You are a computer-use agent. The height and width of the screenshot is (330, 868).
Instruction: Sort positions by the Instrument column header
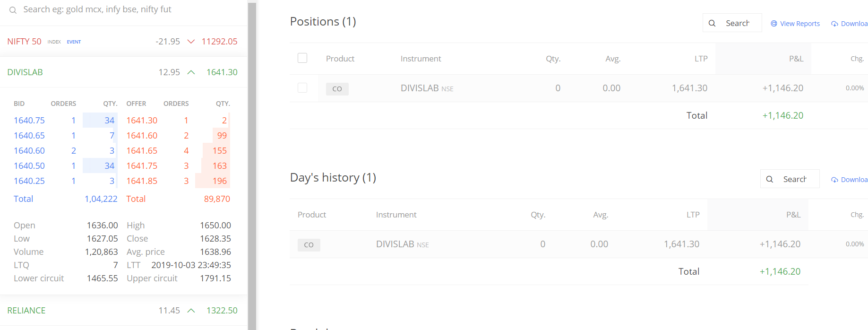tap(421, 59)
